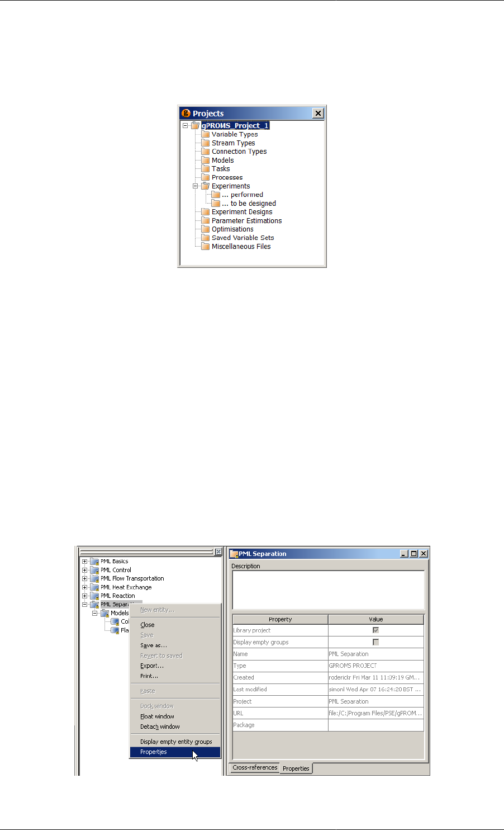Screen dimensions: 504x830
Task: Click the Created value 'roderickr Fri Mar 11'
Action: coord(376,677)
